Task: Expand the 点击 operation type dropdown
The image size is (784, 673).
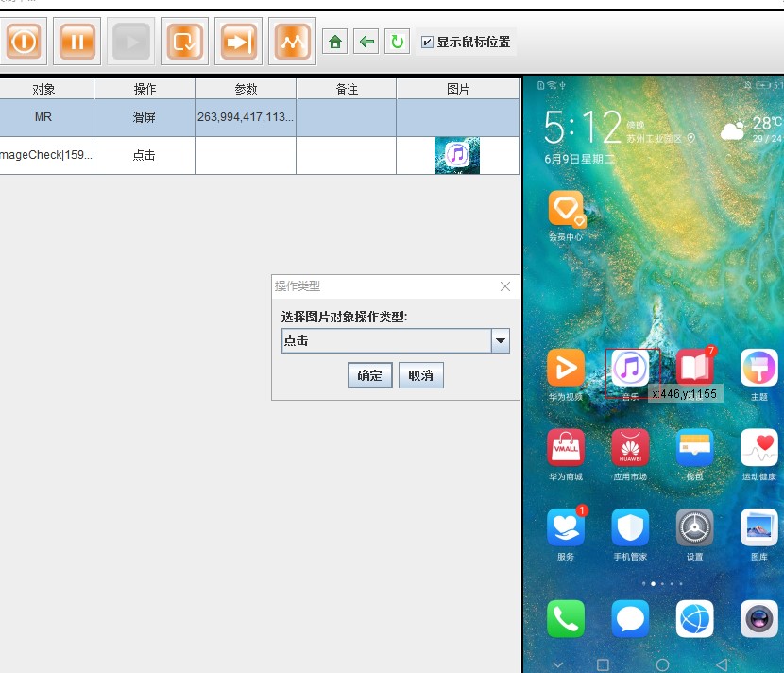Action: pyautogui.click(x=501, y=341)
